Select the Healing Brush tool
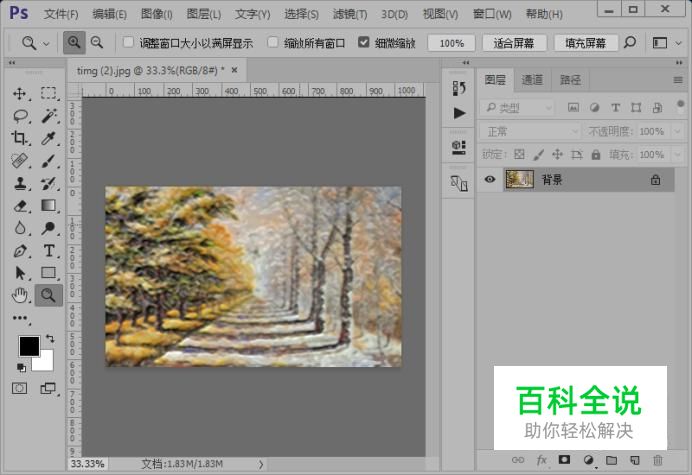Viewport: 692px width, 475px height. click(x=19, y=161)
